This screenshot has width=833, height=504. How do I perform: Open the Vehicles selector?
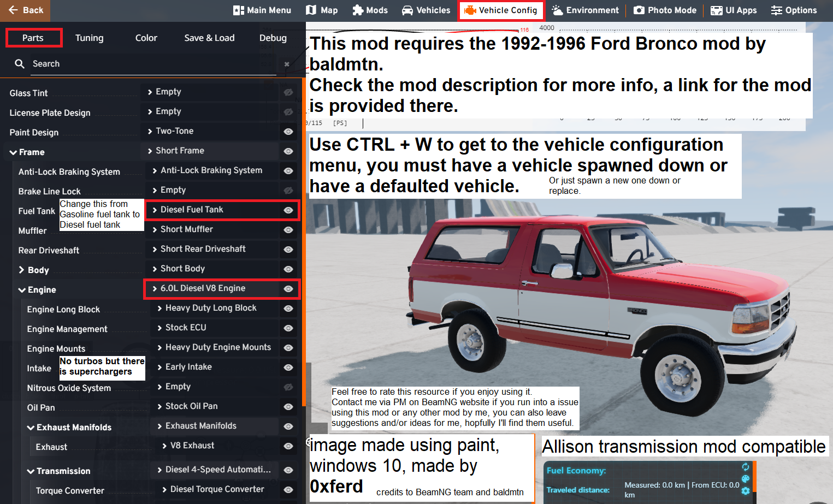click(x=426, y=10)
